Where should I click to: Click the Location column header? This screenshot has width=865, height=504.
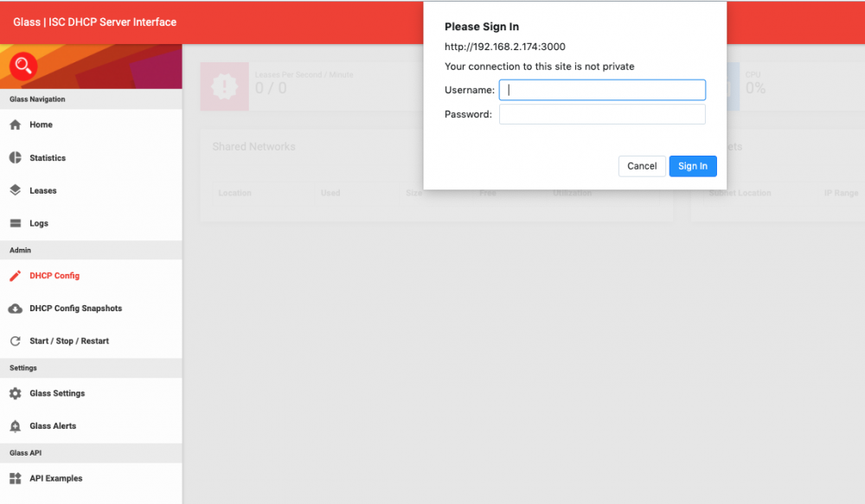pos(235,193)
